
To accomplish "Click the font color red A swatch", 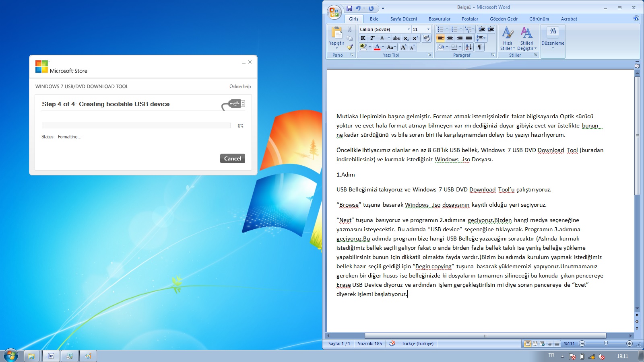I will 377,47.
